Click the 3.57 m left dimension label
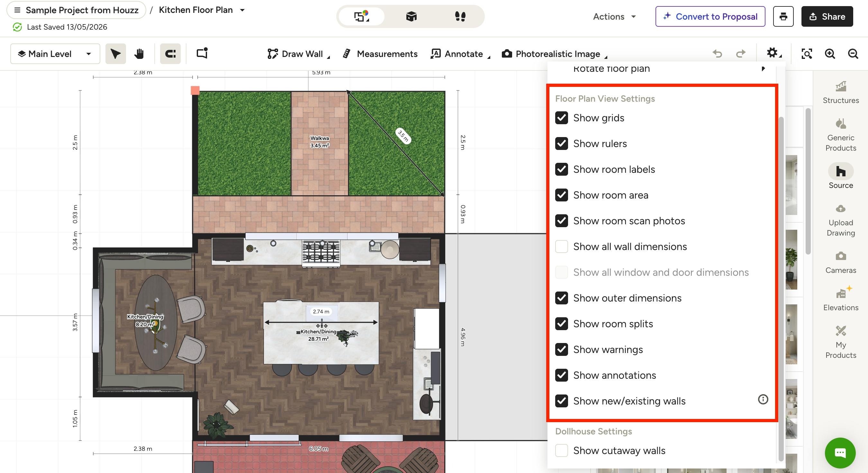This screenshot has height=473, width=868. (x=75, y=322)
